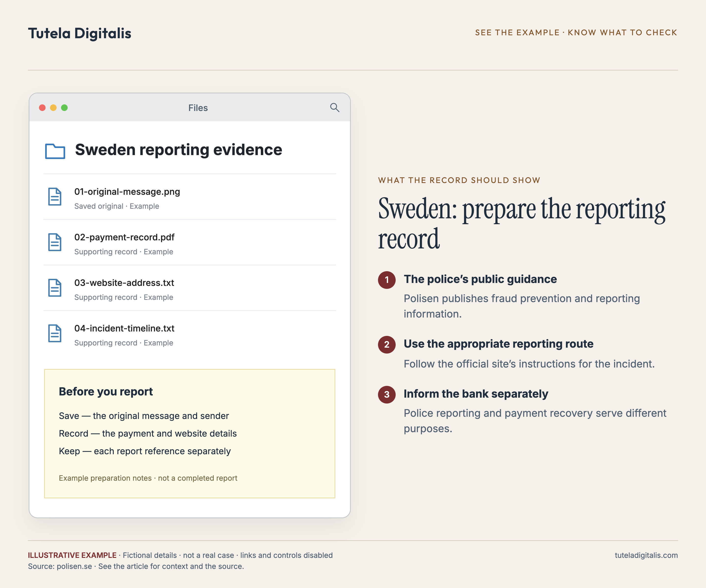Click the 'ILLUSTRATIVE EXAMPLE' footer label

(x=72, y=555)
